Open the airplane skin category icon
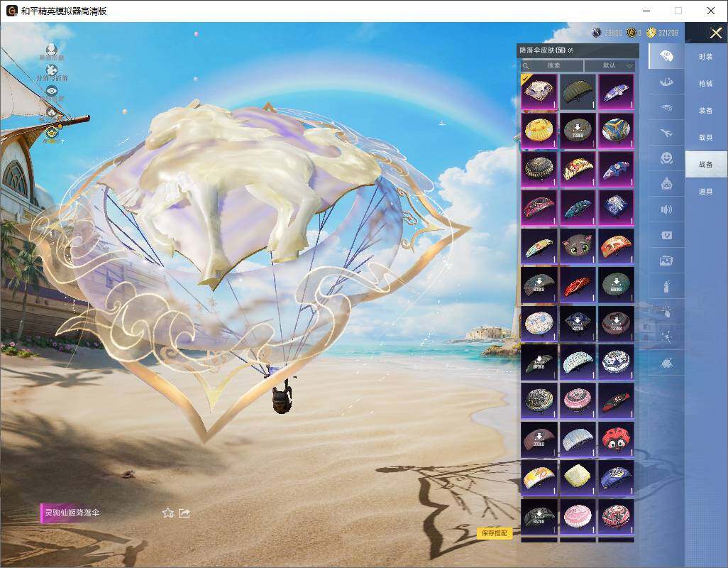 pos(666,133)
